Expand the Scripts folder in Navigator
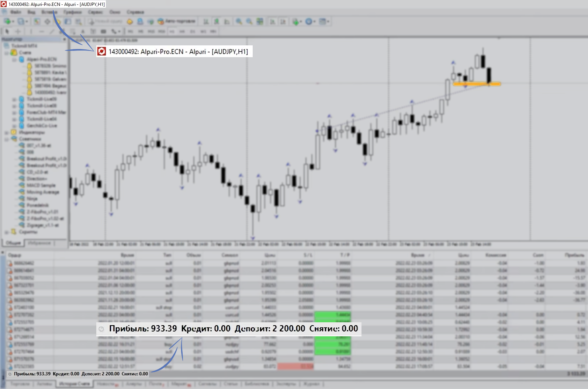The height and width of the screenshot is (389, 588). 6,232
